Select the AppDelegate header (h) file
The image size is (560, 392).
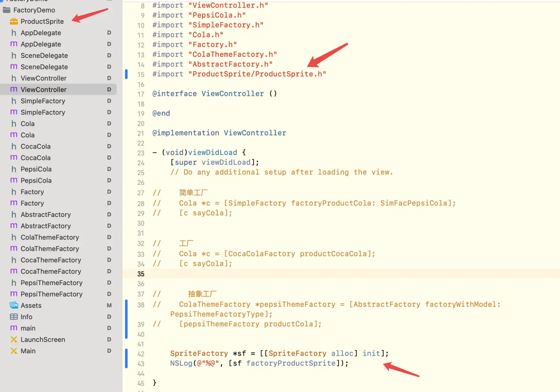(41, 33)
